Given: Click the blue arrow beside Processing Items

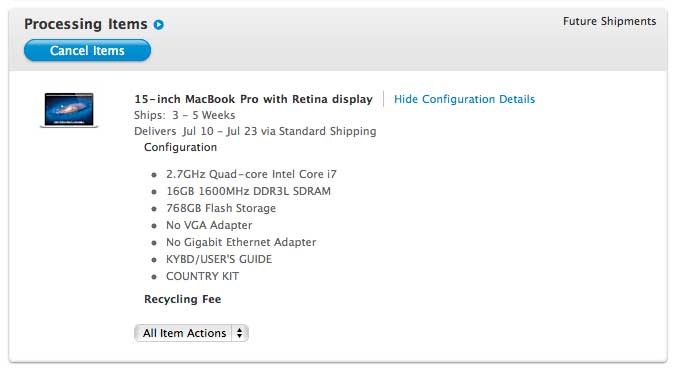Looking at the screenshot, I should coord(159,25).
